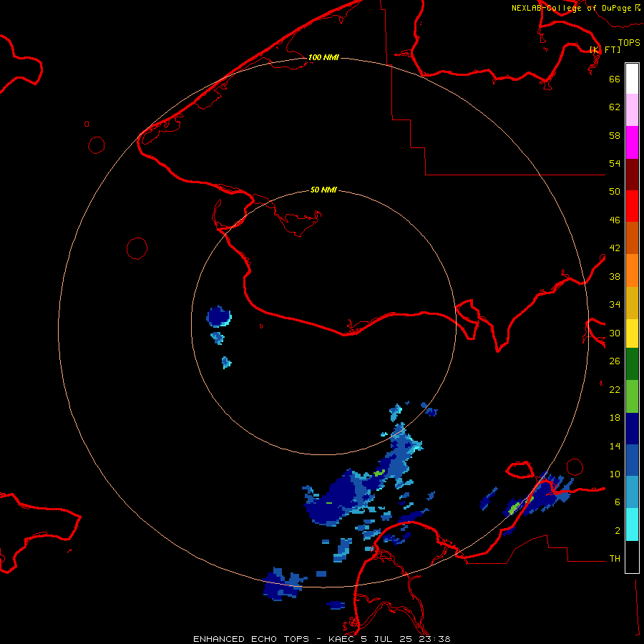The image size is (644, 644).
Task: Click the legend value "46"
Action: coord(615,220)
